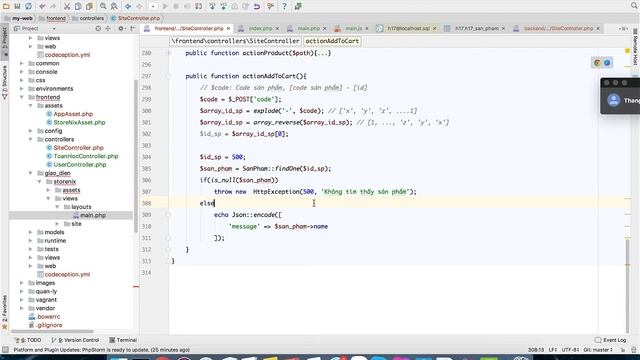Expand the console folder
The width and height of the screenshot is (640, 360).
(x=22, y=72)
